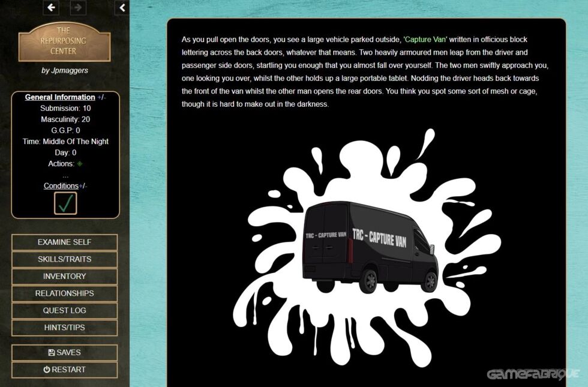This screenshot has width=588, height=387.
Task: Go back with the left arrow icon
Action: pyautogui.click(x=51, y=7)
